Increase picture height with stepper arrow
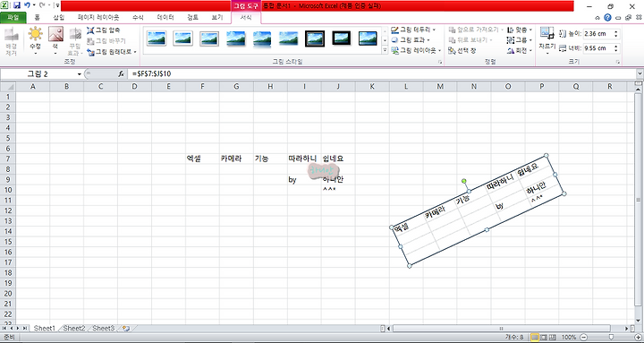This screenshot has width=644, height=343. (x=616, y=31)
